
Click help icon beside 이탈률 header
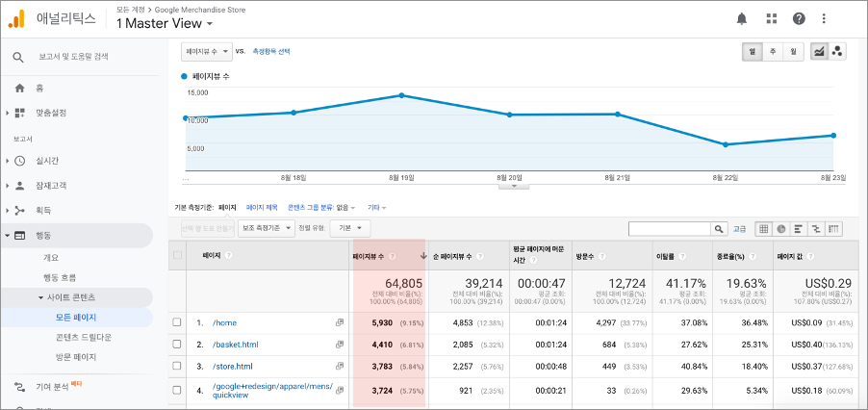tap(682, 256)
